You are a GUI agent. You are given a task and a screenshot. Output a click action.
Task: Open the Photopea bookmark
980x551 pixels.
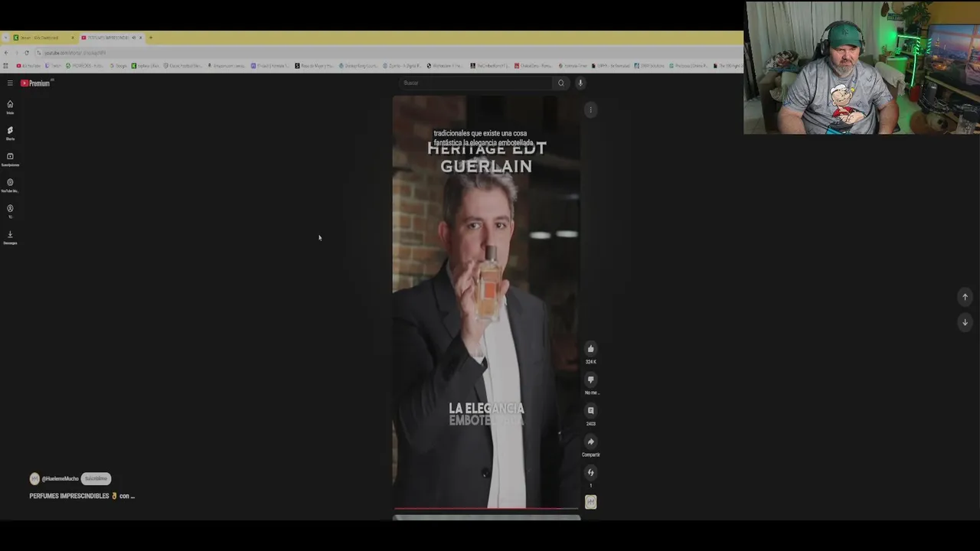point(688,66)
